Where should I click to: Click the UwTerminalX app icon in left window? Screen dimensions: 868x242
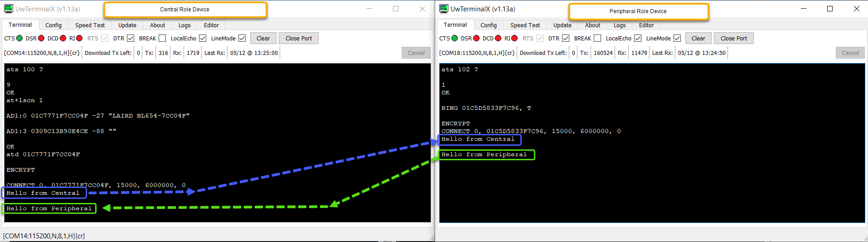point(9,9)
